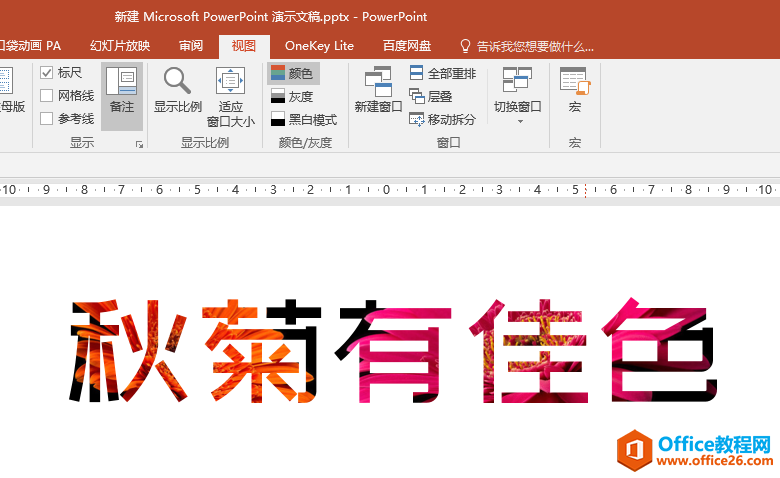Viewport: 780px width, 478px height.
Task: Enable the 网格线 gridlines checkbox
Action: [x=47, y=96]
